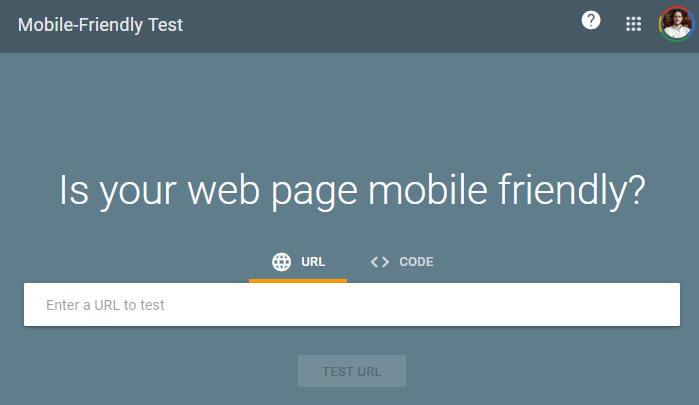Click the angle brackets code icon

(x=379, y=262)
